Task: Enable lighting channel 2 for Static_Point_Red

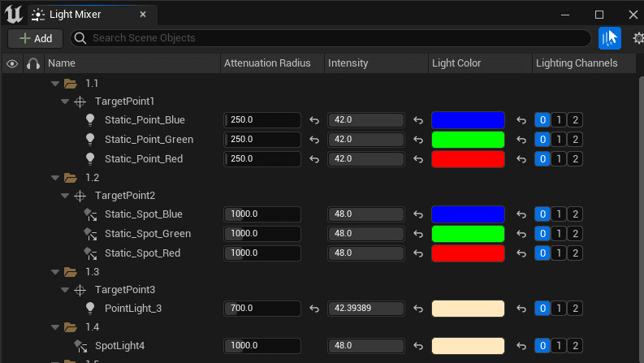Action: tap(575, 158)
